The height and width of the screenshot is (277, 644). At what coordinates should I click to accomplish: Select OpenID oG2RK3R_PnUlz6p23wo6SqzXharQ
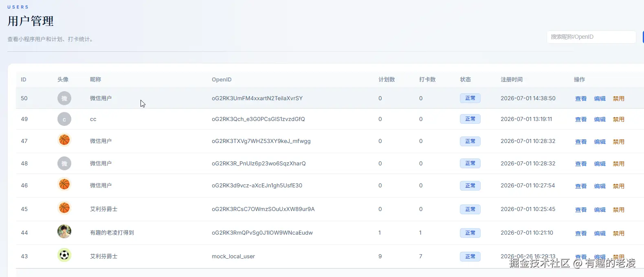pyautogui.click(x=259, y=163)
